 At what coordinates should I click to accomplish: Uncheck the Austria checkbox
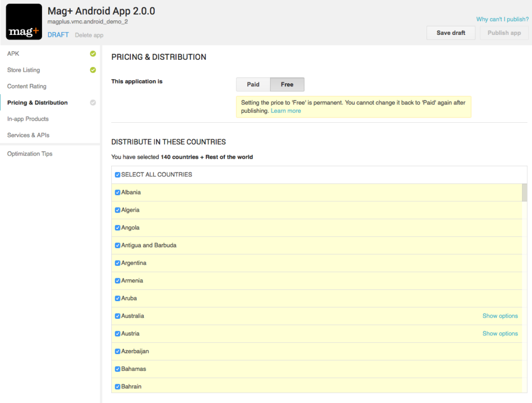point(117,333)
